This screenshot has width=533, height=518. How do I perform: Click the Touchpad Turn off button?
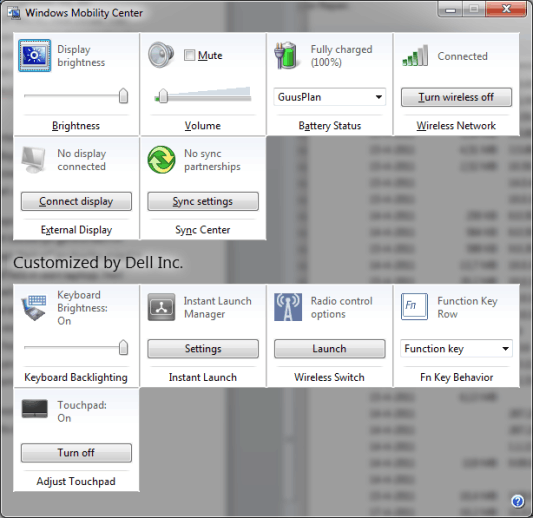point(76,453)
